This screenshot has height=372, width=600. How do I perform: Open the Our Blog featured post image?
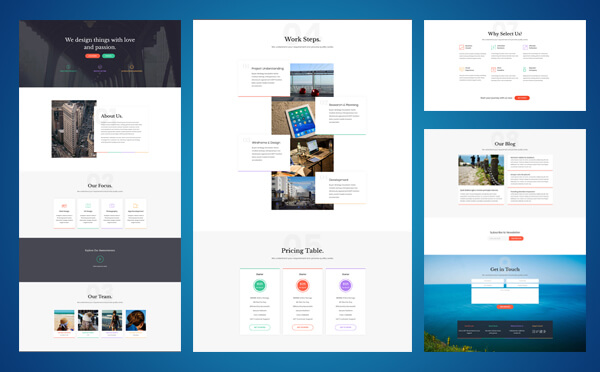(x=481, y=170)
